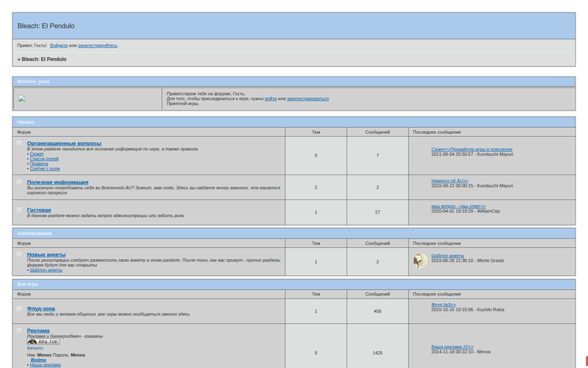Click the status icon next to Гостевая
The height and width of the screenshot is (368, 588).
20,210
